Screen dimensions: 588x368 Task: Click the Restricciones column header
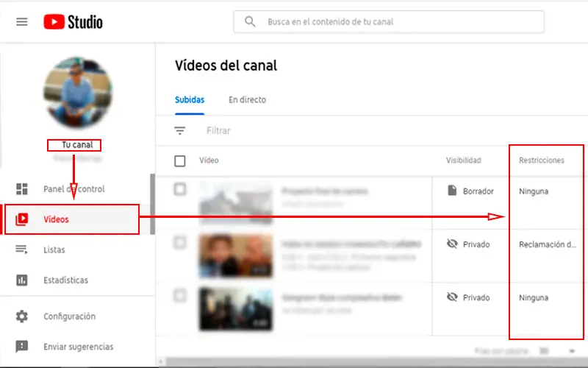(x=542, y=160)
